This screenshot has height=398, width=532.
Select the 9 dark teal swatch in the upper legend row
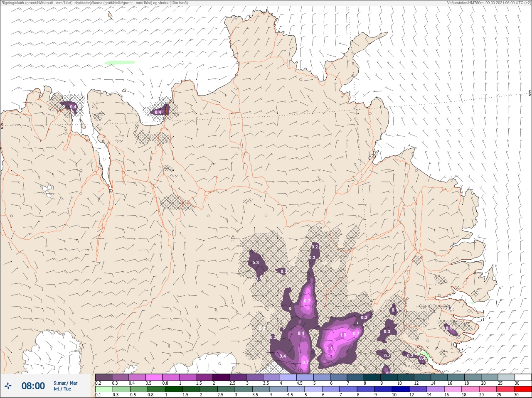click(389, 377)
